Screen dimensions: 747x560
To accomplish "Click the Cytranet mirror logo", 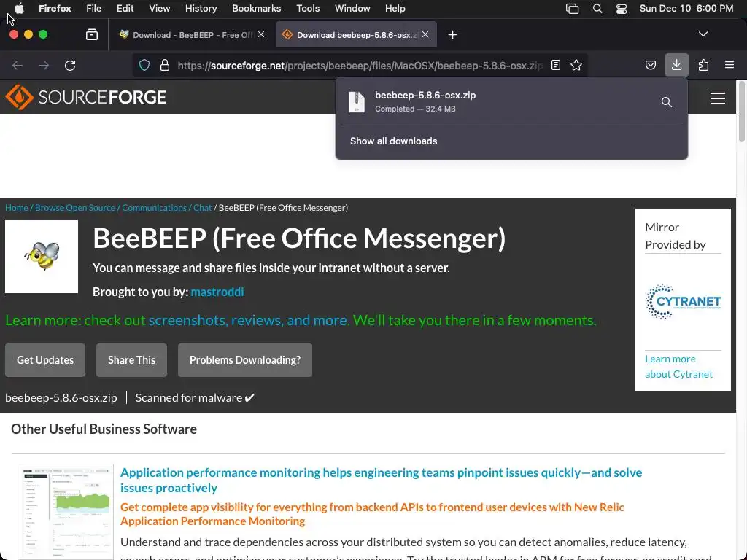I will tap(683, 301).
